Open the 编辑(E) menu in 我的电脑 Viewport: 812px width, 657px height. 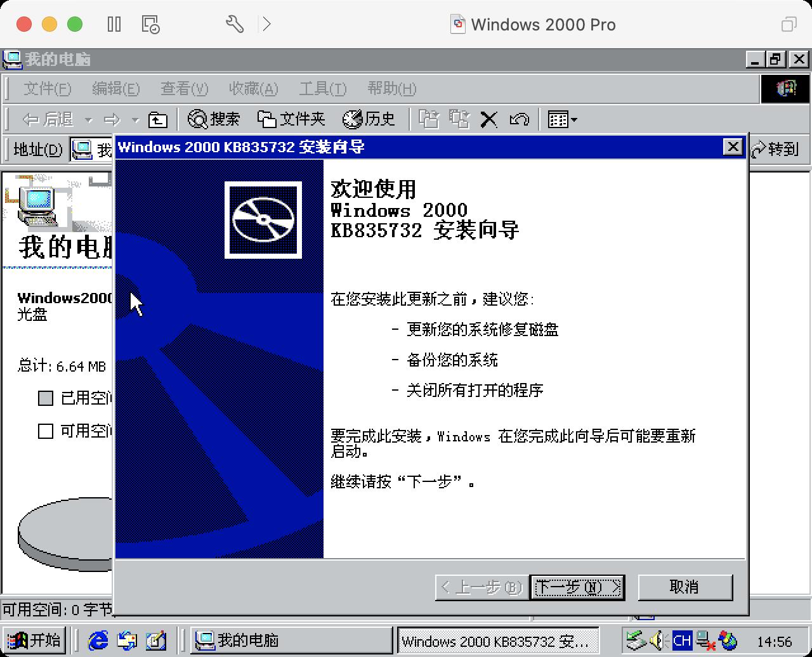(x=115, y=89)
